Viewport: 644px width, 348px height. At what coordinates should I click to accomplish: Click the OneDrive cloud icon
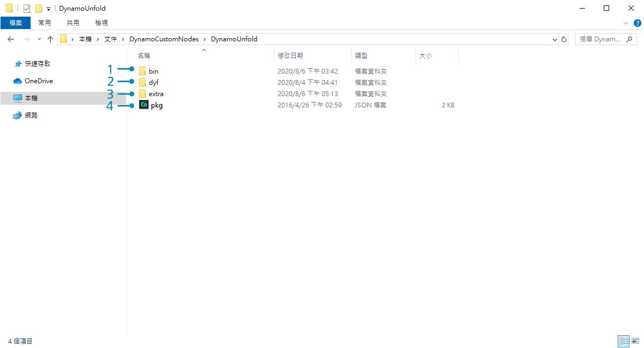18,81
